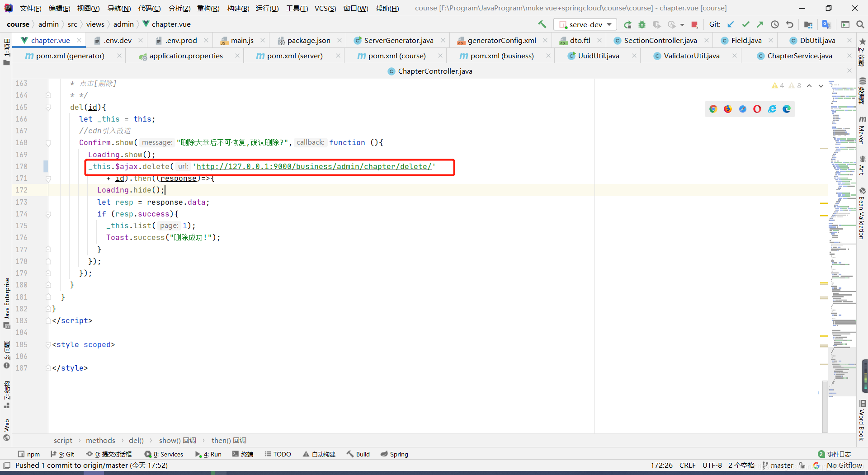This screenshot has width=868, height=475.
Task: Click the Git push arrow icon
Action: [760, 24]
